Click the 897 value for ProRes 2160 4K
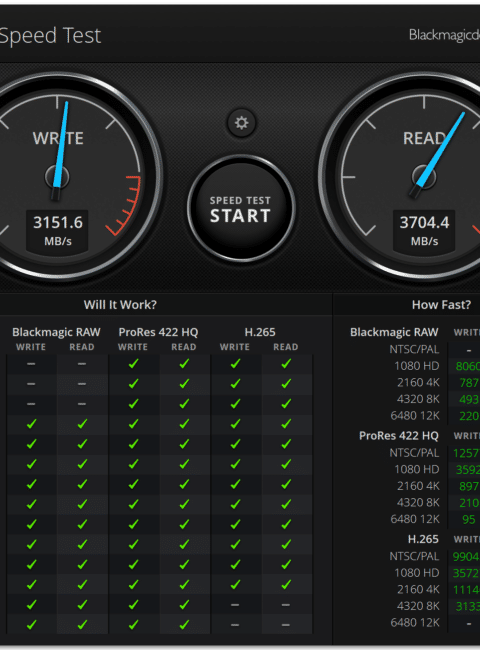This screenshot has height=650, width=480. pos(469,486)
